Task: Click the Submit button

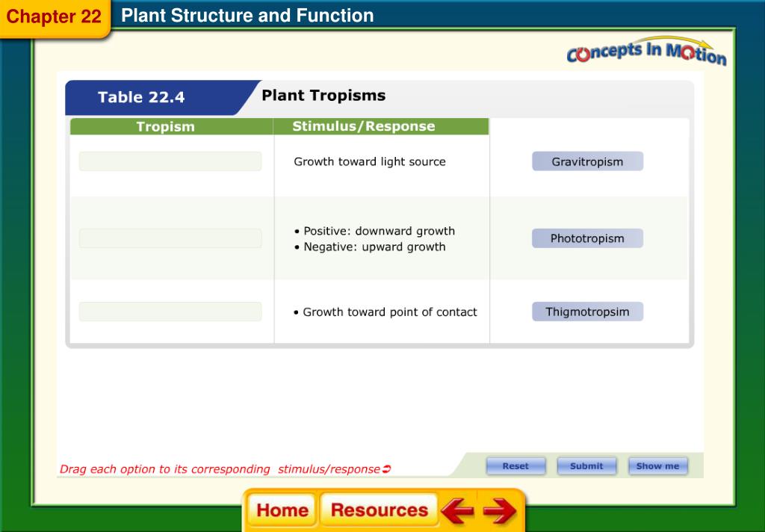Action: 586,466
